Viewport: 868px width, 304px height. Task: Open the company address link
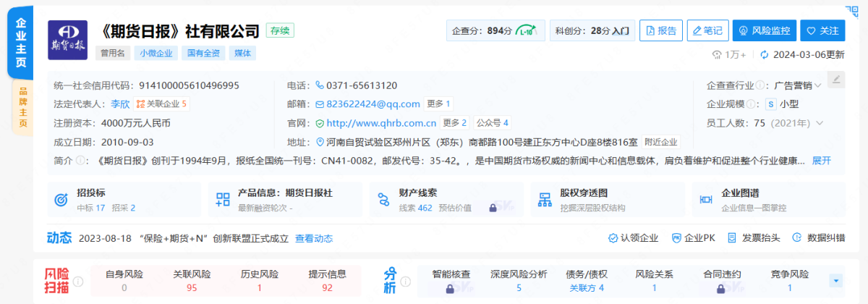482,142
